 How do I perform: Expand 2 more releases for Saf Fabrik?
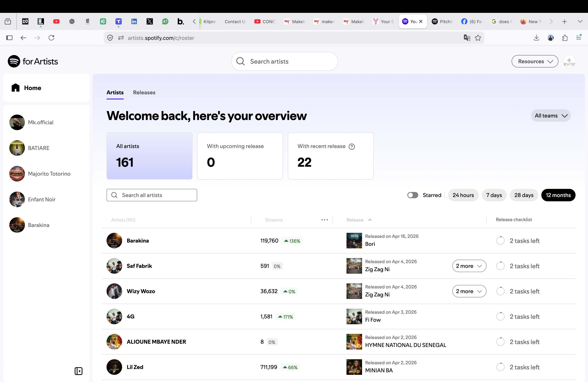pos(469,266)
